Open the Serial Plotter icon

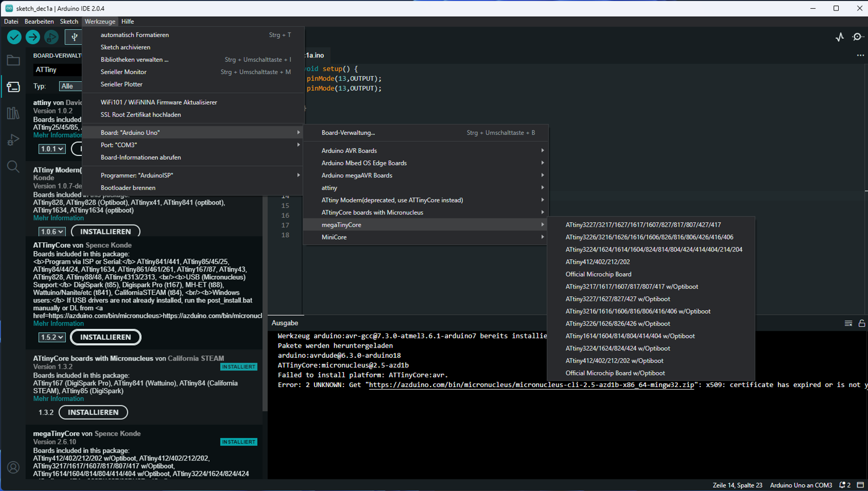pos(840,37)
